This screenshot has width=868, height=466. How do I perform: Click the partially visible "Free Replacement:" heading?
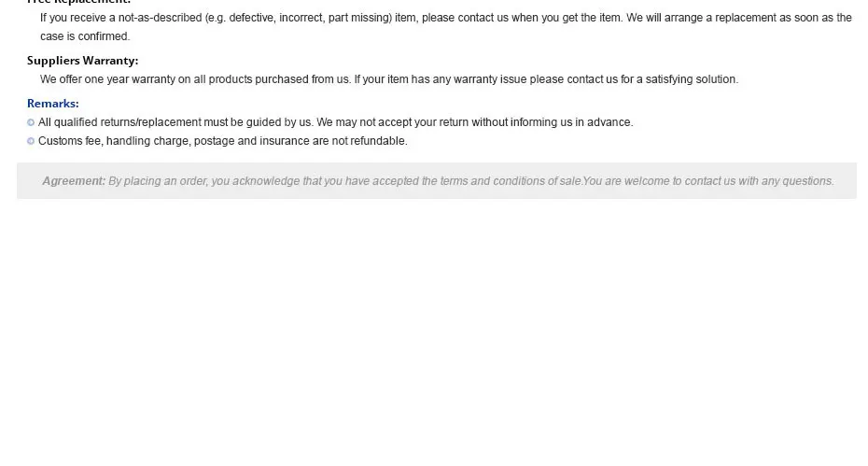pyautogui.click(x=78, y=2)
